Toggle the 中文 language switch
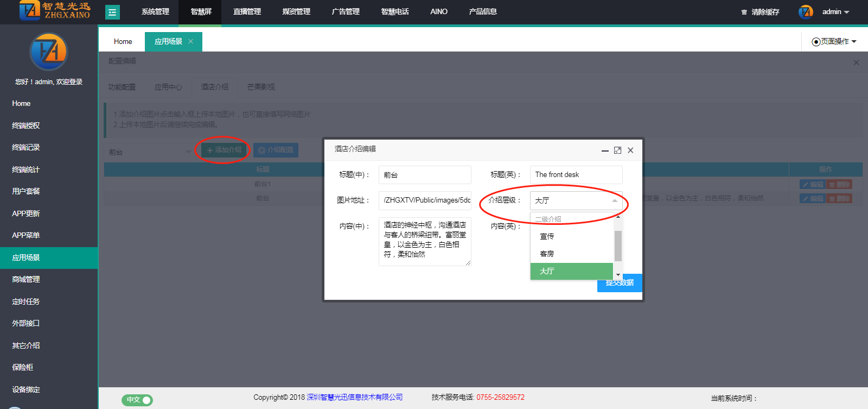 point(137,400)
